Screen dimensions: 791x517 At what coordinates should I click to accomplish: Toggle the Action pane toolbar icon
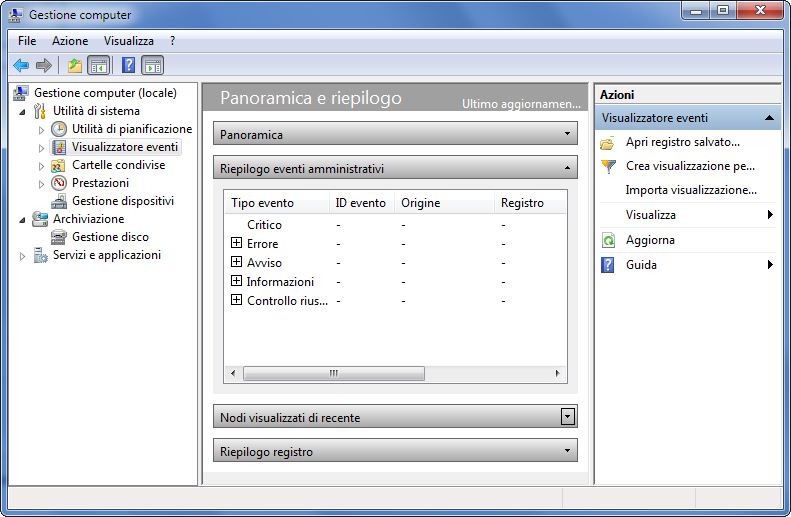tap(153, 65)
